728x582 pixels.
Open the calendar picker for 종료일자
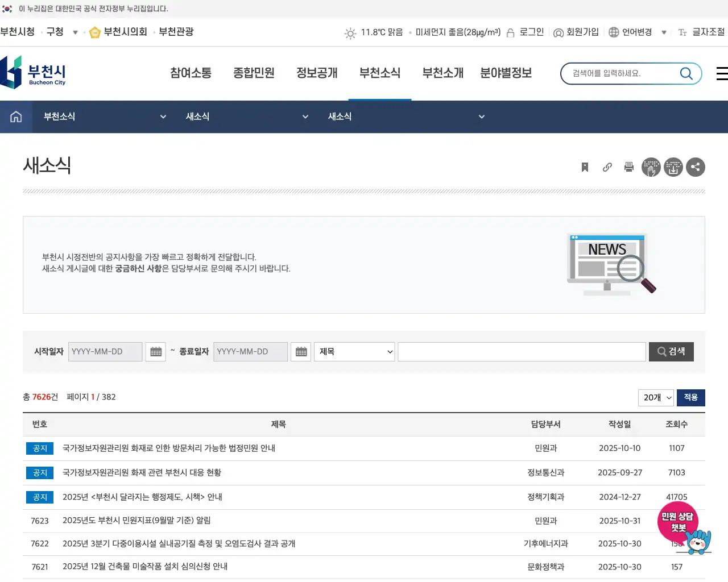(301, 351)
